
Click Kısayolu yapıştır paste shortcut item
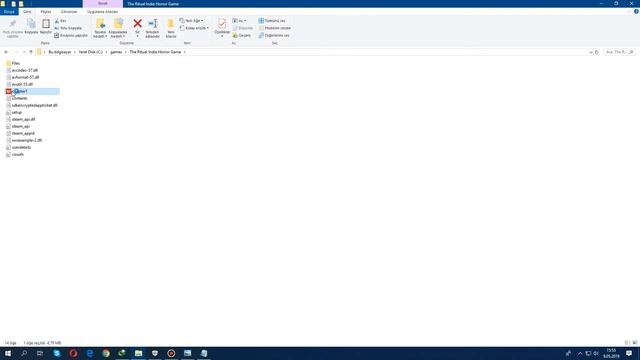71,36
